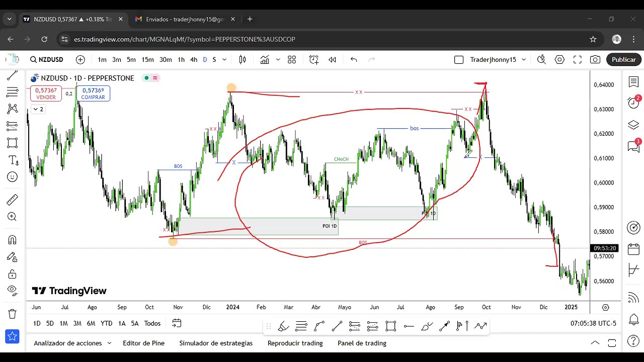Check the box beside Traderjhonny15 layout
The width and height of the screenshot is (644, 362).
coord(458,60)
